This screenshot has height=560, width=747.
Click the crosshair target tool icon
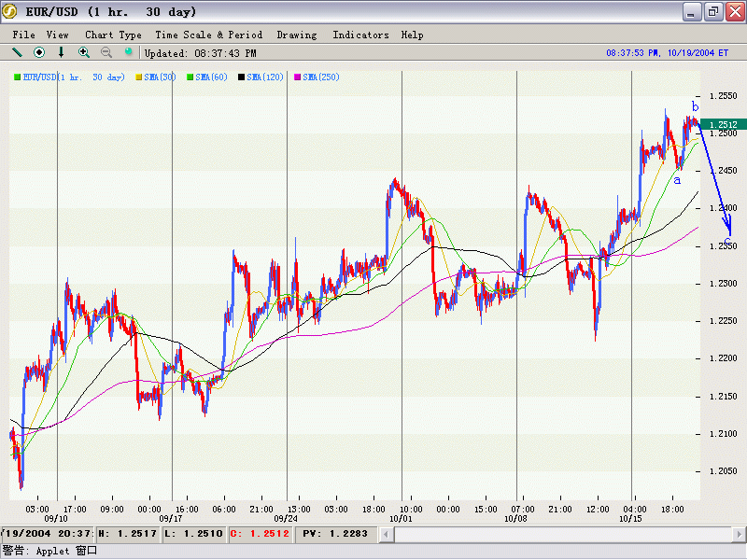[x=39, y=52]
